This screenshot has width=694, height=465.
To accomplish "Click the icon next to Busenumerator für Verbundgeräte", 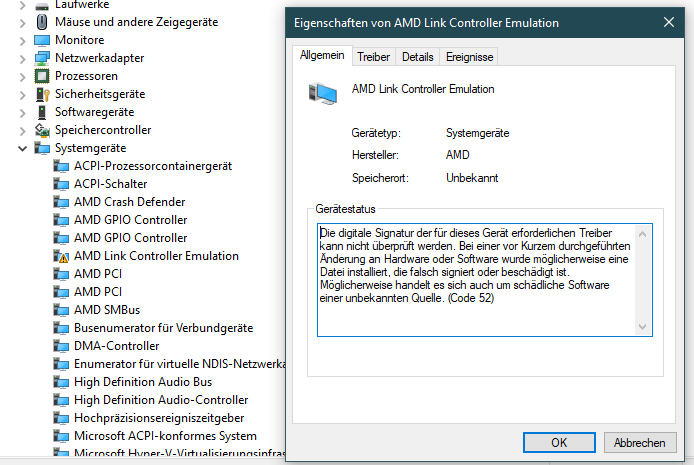I will [x=61, y=328].
